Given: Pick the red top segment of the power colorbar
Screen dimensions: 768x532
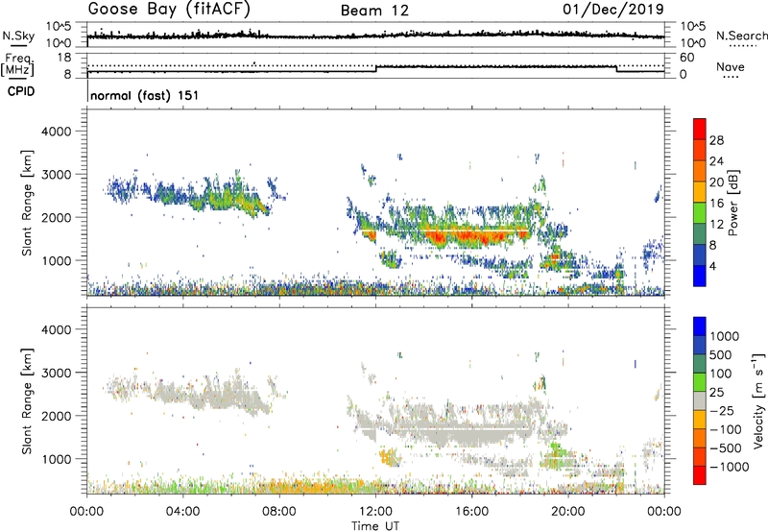Looking at the screenshot, I should 700,129.
